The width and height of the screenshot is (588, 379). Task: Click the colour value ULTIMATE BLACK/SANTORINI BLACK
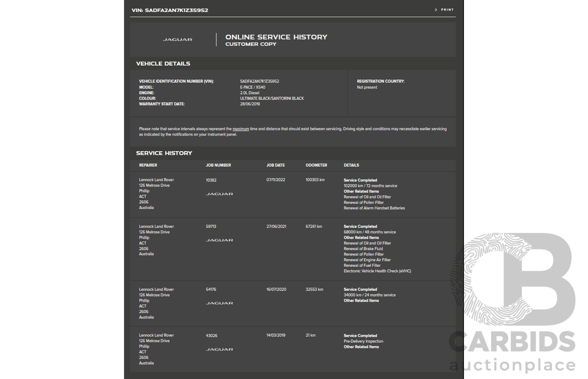pos(272,98)
